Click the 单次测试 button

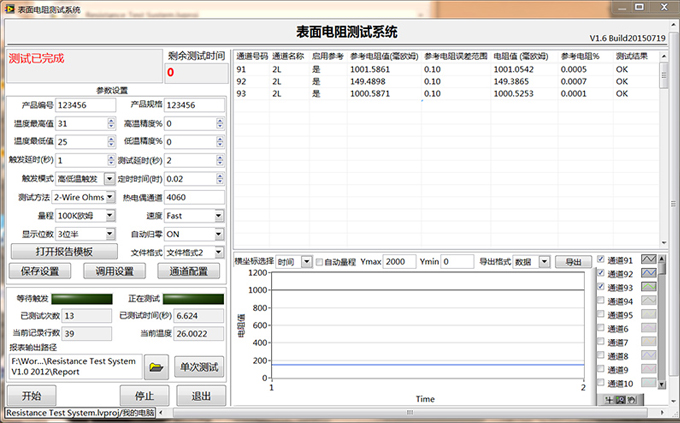[x=199, y=368]
